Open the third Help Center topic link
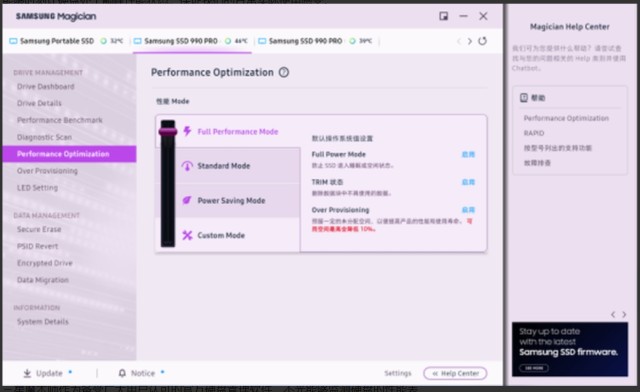640x392 pixels. 558,148
